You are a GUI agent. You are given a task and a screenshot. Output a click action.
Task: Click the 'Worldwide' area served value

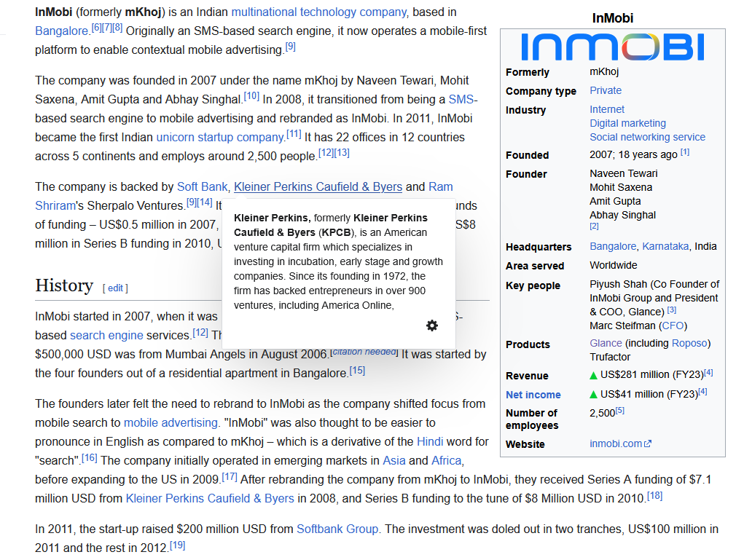(x=614, y=266)
